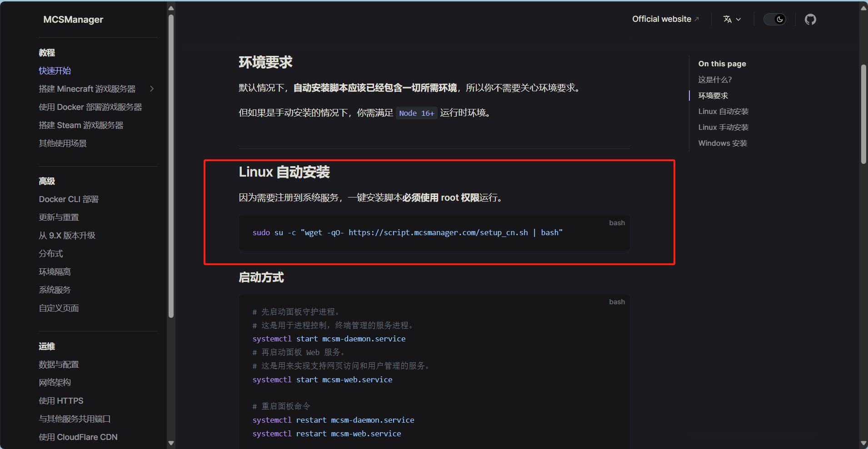This screenshot has width=868, height=449.
Task: Expand the 搭建 Minecraft 游戏服务器 chevron
Action: point(152,89)
